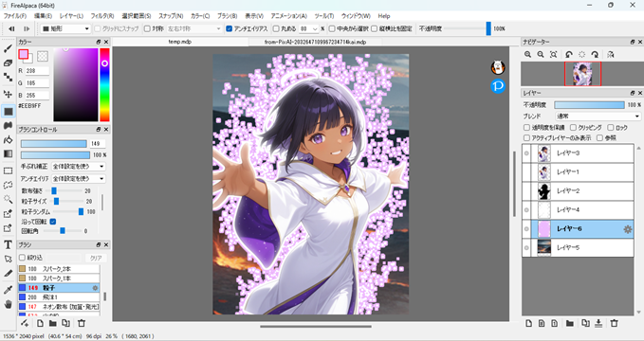Duplicate the layer in Layer panel

click(x=586, y=323)
